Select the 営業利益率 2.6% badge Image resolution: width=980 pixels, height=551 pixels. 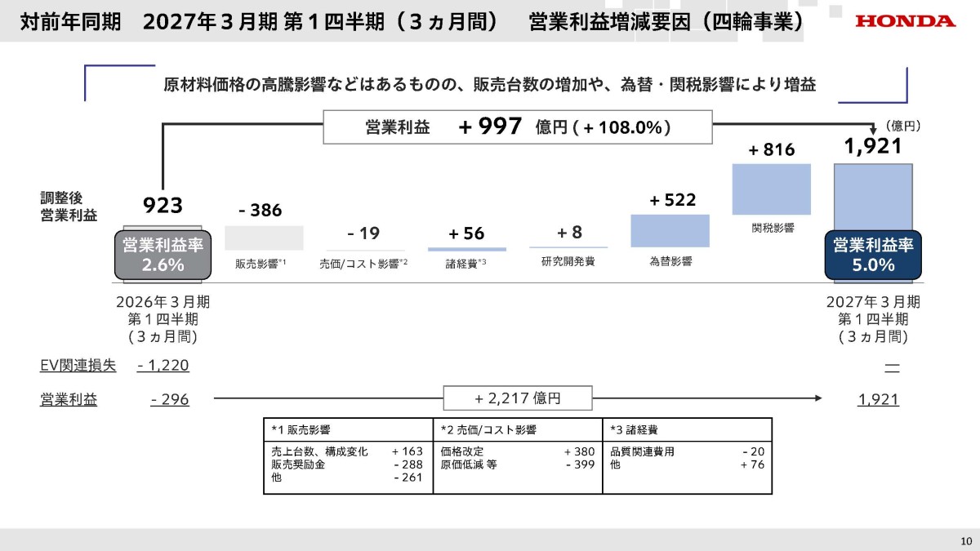163,256
